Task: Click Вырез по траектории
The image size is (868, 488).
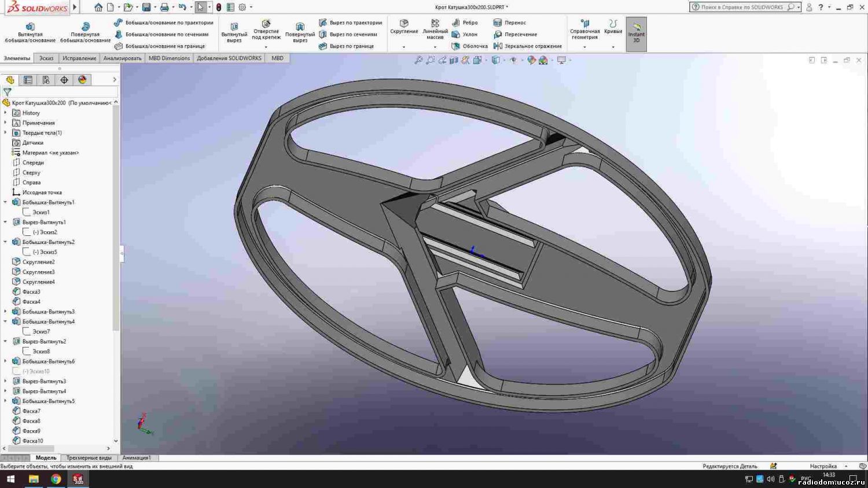Action: (x=351, y=23)
